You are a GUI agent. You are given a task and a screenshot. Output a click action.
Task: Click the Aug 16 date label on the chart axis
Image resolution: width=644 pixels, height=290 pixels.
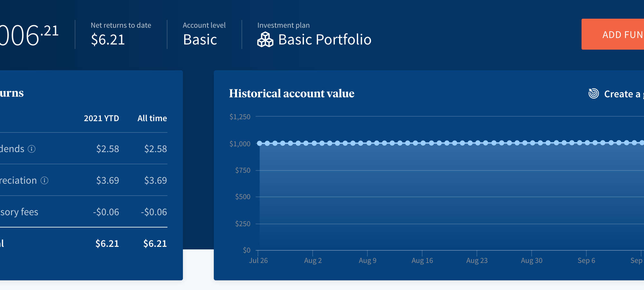(422, 261)
